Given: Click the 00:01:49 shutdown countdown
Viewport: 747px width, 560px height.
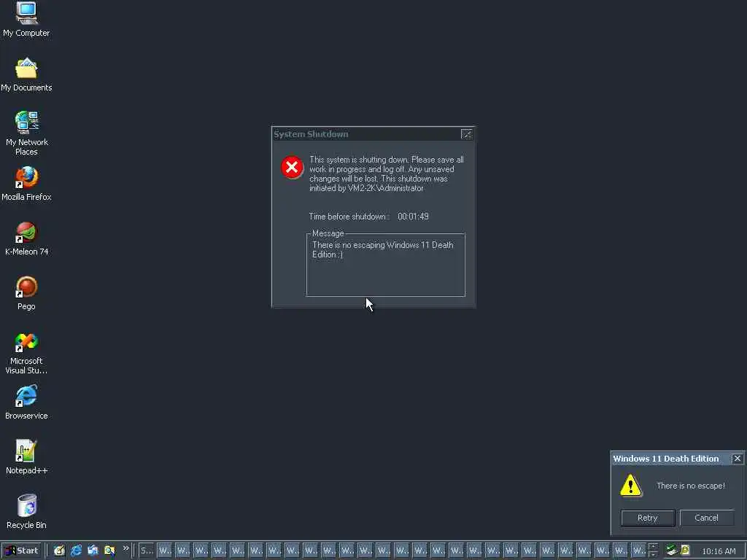Looking at the screenshot, I should (413, 217).
